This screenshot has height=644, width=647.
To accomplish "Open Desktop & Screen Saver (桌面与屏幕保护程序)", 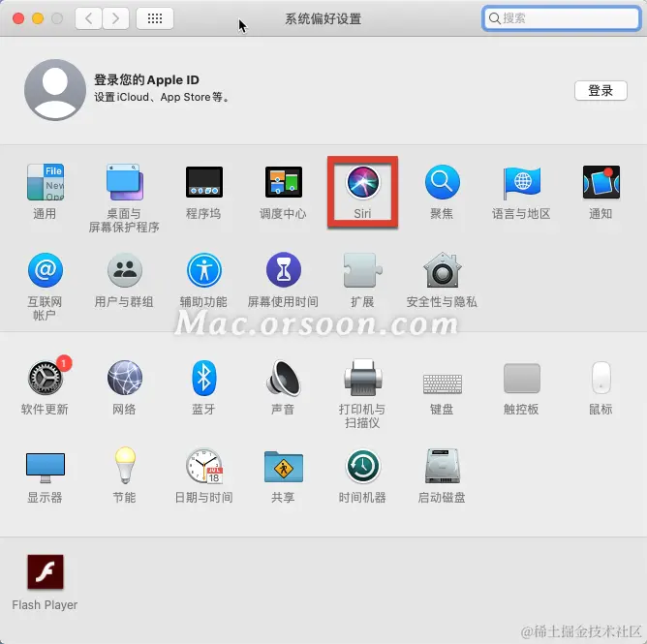I will (124, 182).
